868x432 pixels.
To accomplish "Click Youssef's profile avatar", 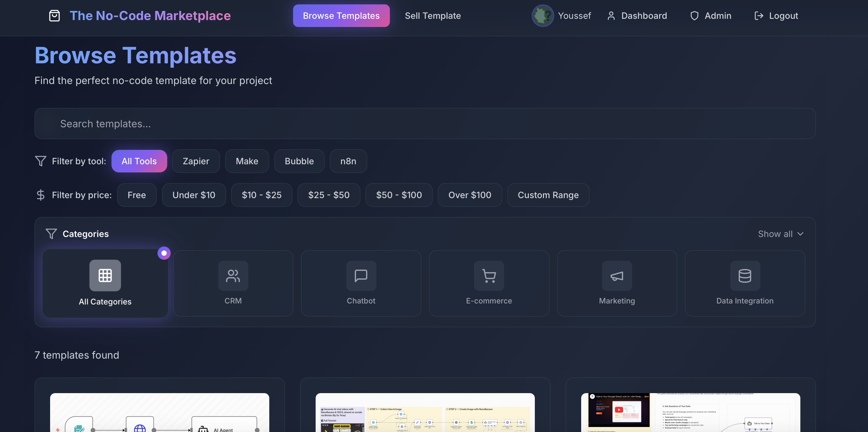I will pos(542,15).
